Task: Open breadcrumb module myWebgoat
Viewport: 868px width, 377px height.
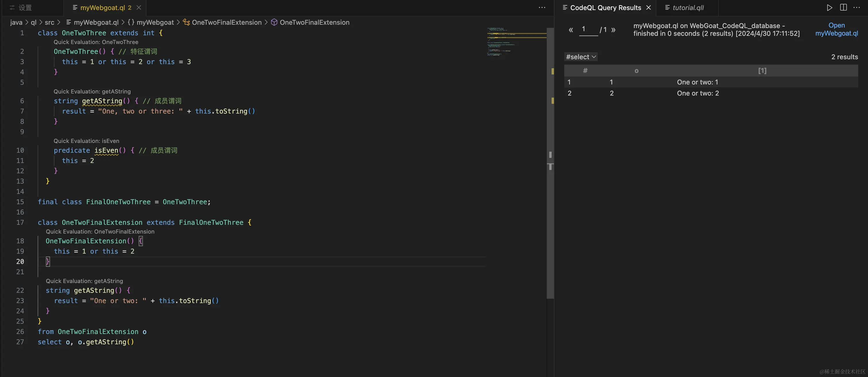Action: pos(151,22)
